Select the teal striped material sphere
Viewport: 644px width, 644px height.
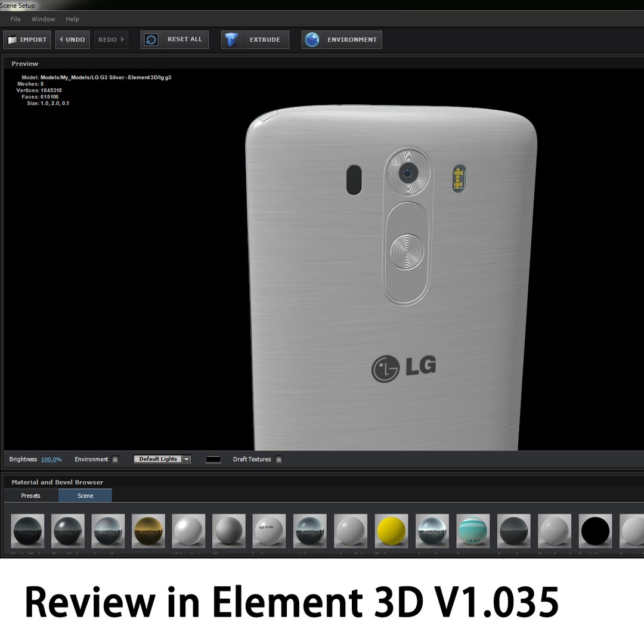tap(473, 531)
